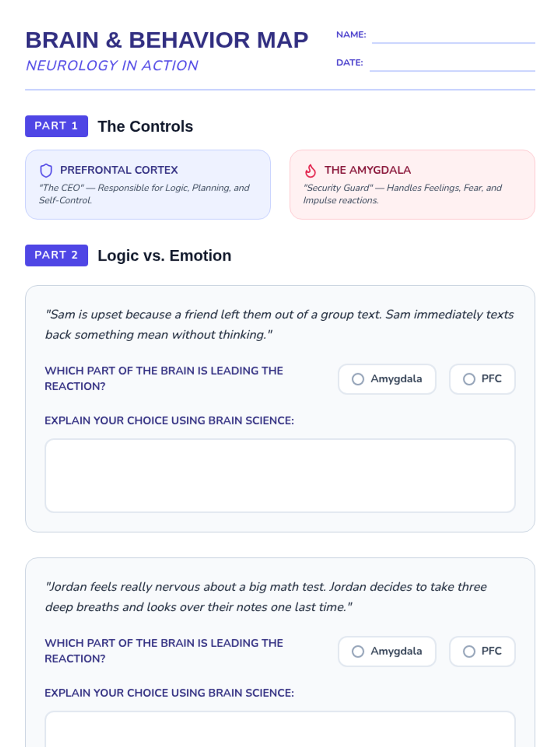The height and width of the screenshot is (747, 560).
Task: Select the Prefrontal Cortex info card
Action: tap(148, 184)
